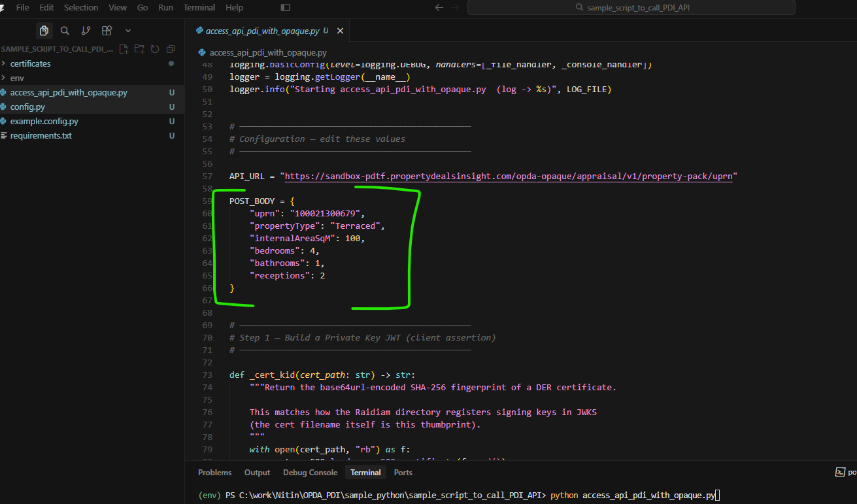Open the Source Control view icon
The width and height of the screenshot is (857, 504).
pos(86,31)
